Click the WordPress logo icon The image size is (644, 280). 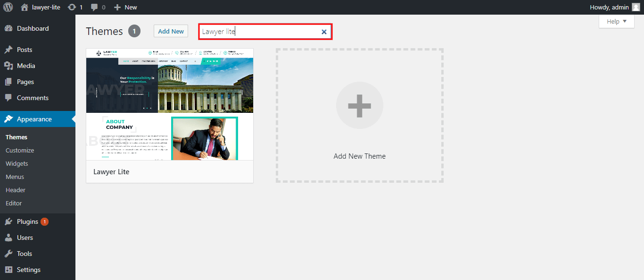[x=8, y=7]
